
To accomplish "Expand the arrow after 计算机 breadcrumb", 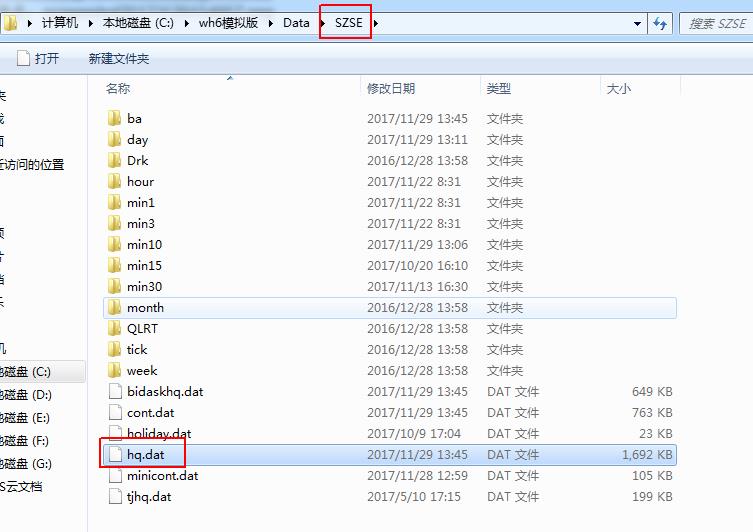I will 90,23.
